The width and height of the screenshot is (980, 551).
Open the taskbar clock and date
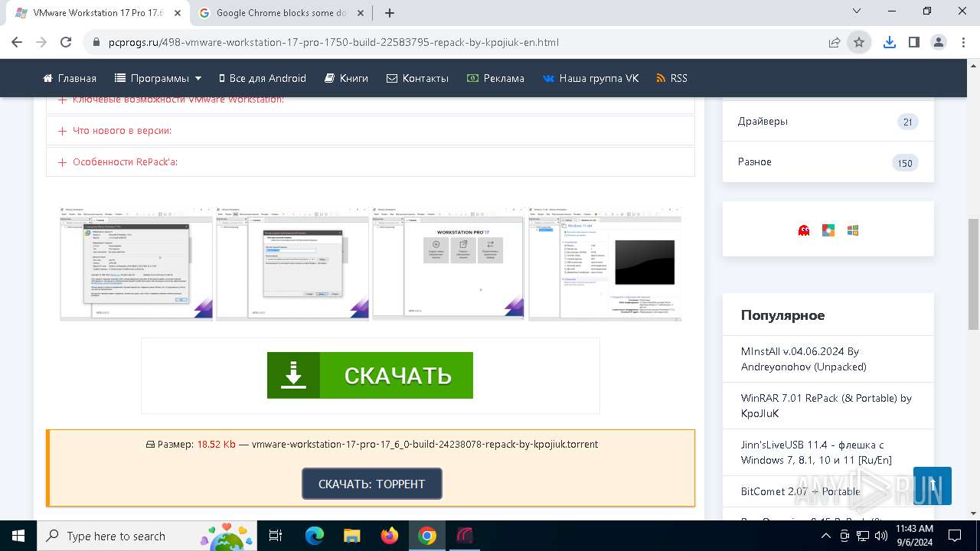click(x=914, y=536)
